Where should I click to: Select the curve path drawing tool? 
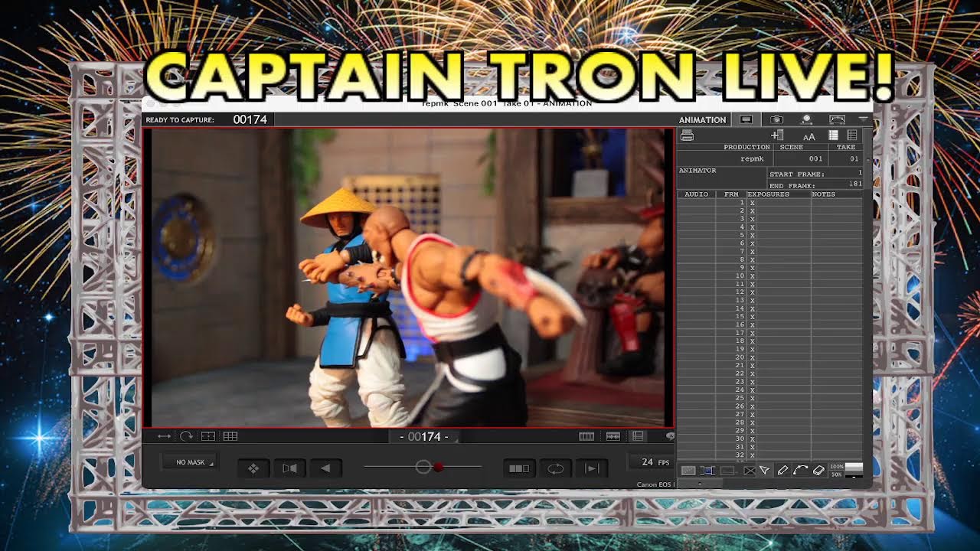coord(800,471)
